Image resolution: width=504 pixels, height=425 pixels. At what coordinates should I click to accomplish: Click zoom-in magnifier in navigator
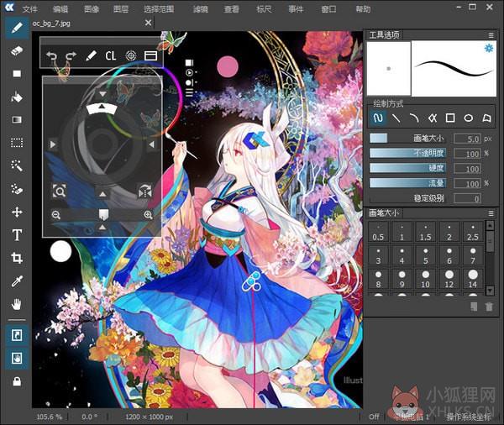(148, 214)
